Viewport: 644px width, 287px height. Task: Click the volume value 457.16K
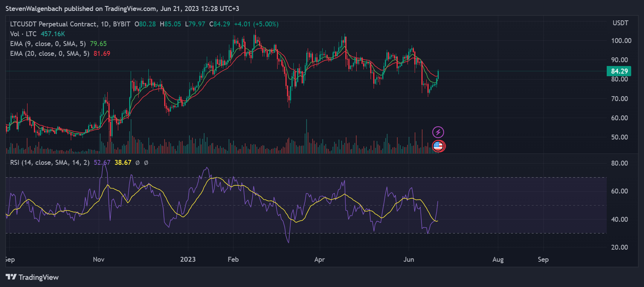53,34
